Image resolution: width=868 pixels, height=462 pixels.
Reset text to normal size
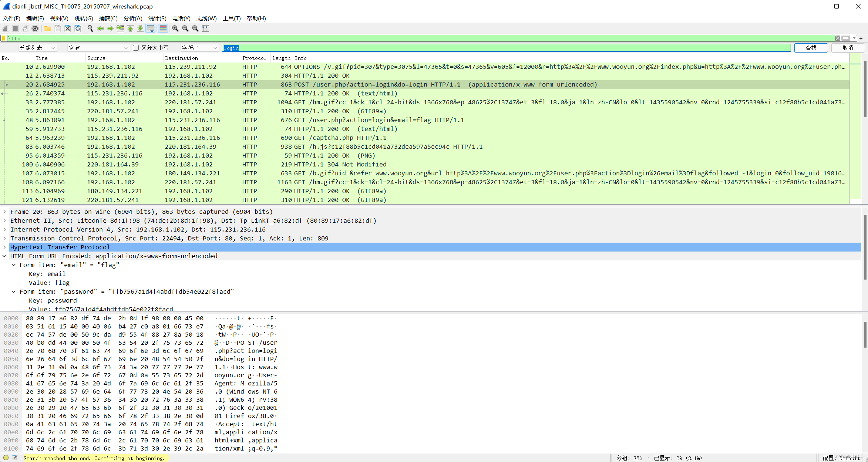pos(195,28)
